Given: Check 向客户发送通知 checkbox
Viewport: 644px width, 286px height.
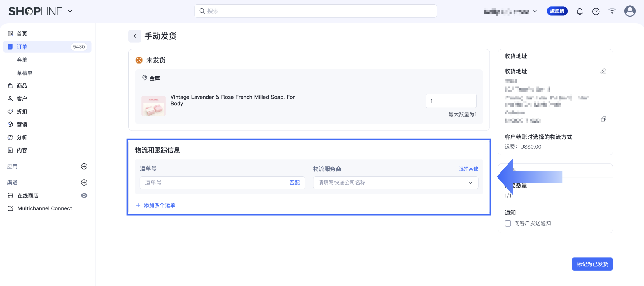Looking at the screenshot, I should point(508,223).
